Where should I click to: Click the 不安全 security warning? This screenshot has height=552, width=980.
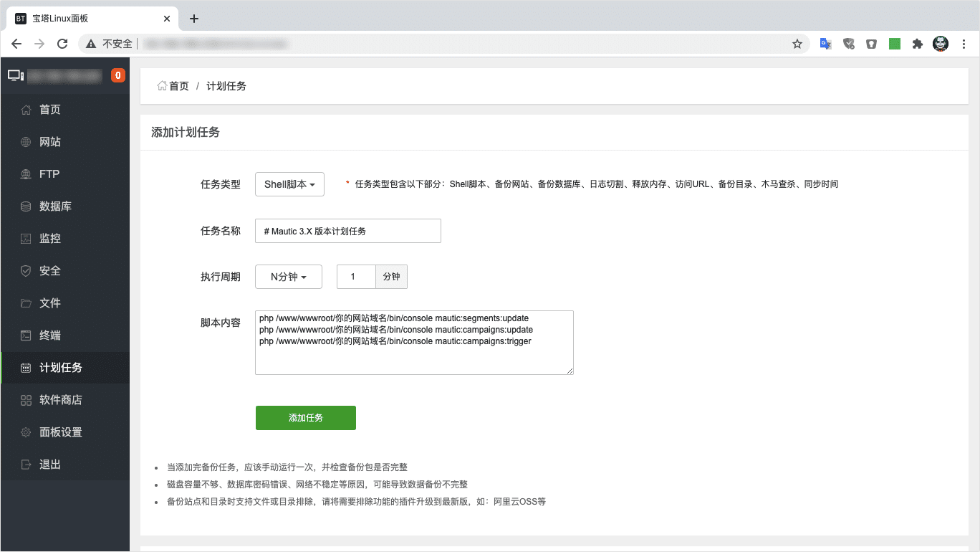click(110, 44)
